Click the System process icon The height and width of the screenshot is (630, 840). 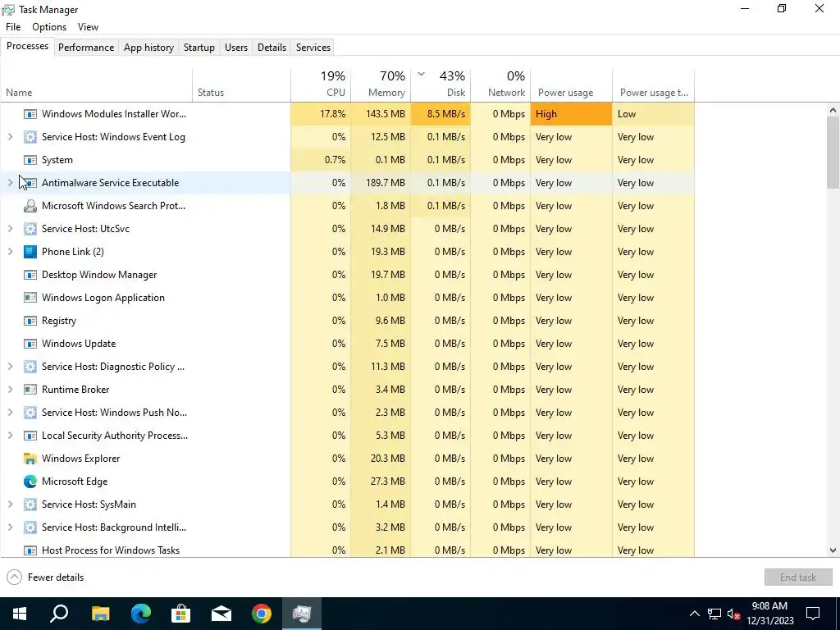tap(30, 160)
